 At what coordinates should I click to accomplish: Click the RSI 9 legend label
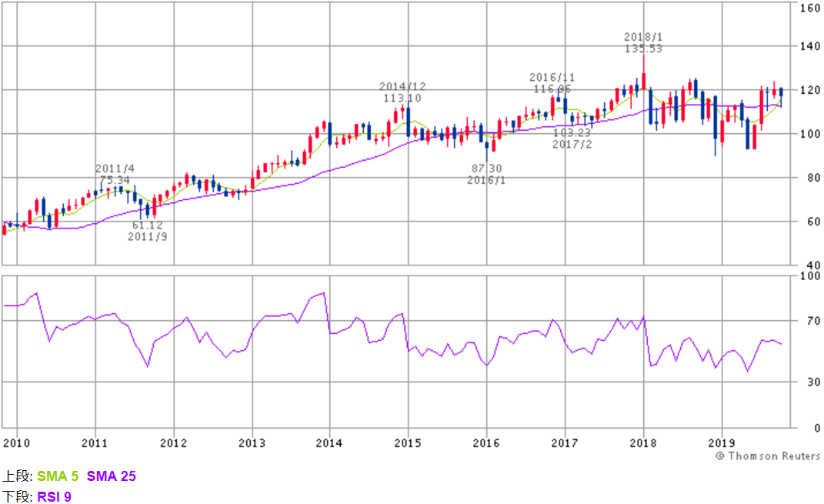pyautogui.click(x=54, y=496)
